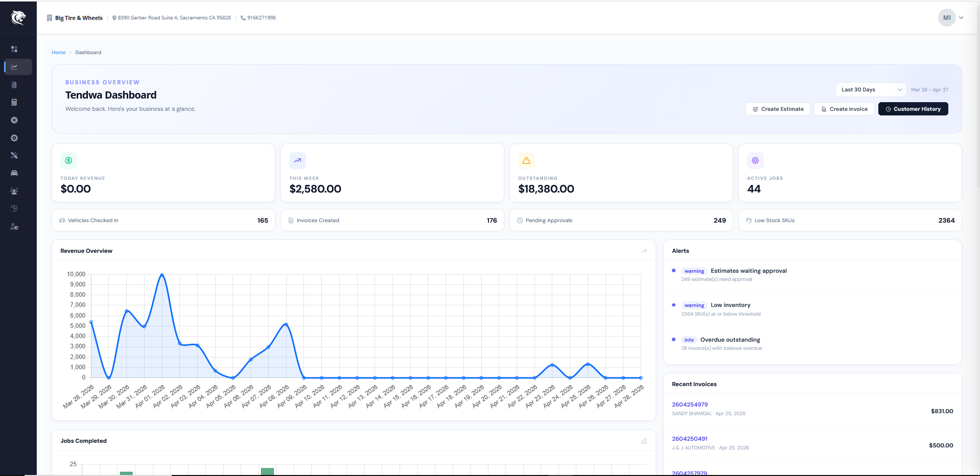Click the Recent Invoices heading
The width and height of the screenshot is (980, 476).
[694, 384]
